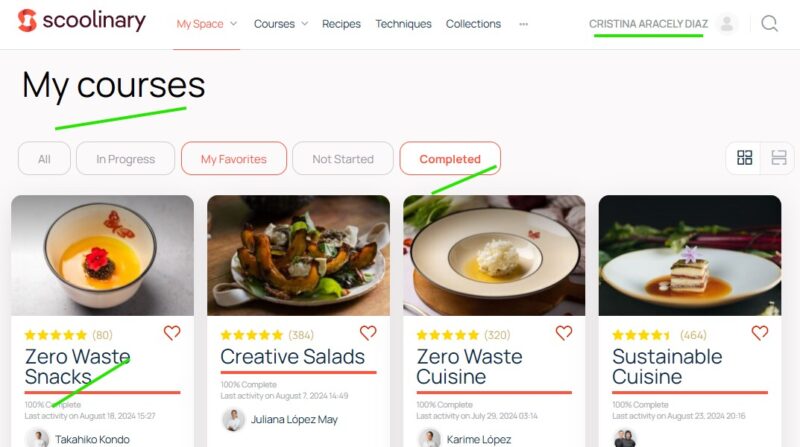Open the Zero Waste Cuisine course thumbnail

494,255
